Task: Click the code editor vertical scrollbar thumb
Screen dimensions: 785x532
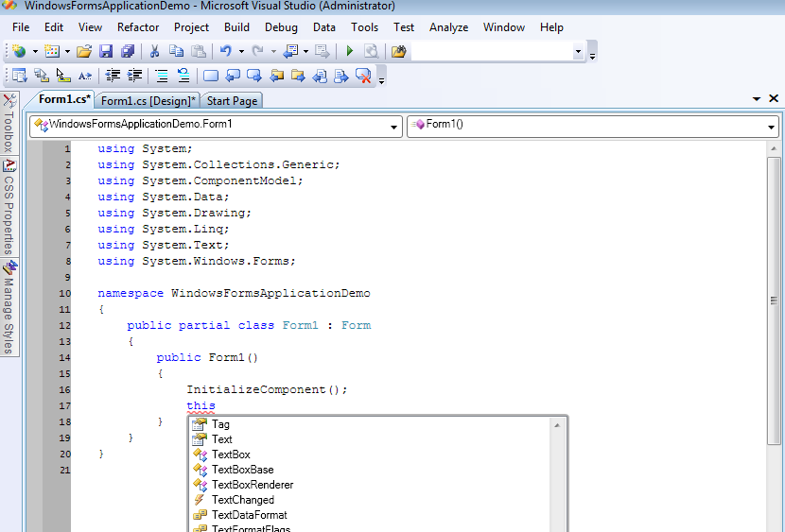Action: (774, 300)
